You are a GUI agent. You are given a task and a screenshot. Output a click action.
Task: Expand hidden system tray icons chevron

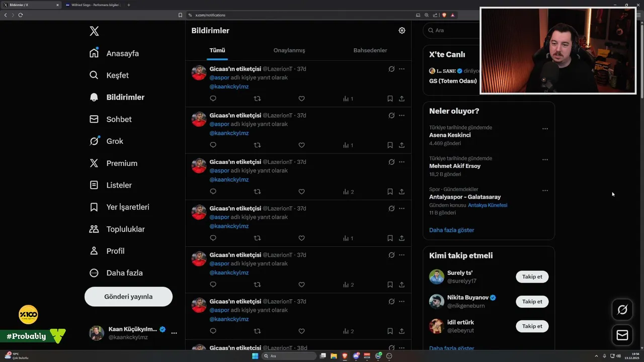tap(596, 356)
